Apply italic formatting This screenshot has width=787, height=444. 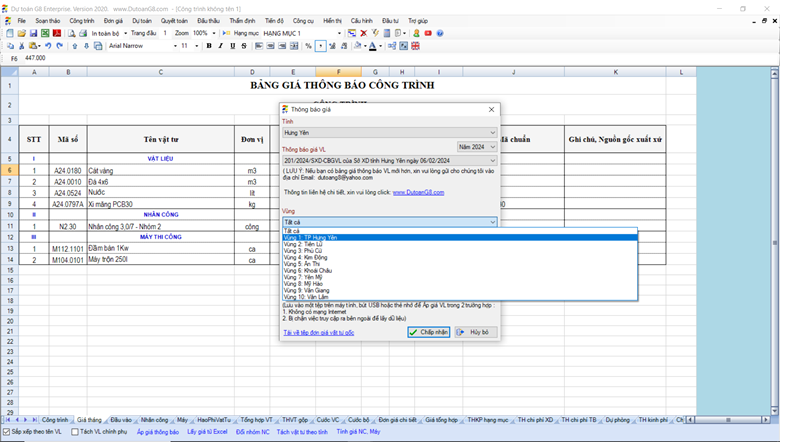coord(220,46)
